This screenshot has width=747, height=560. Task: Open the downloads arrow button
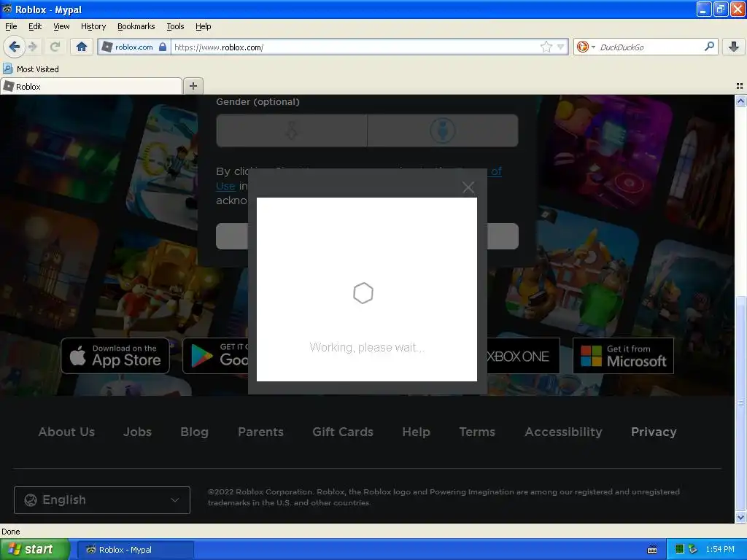click(x=734, y=47)
